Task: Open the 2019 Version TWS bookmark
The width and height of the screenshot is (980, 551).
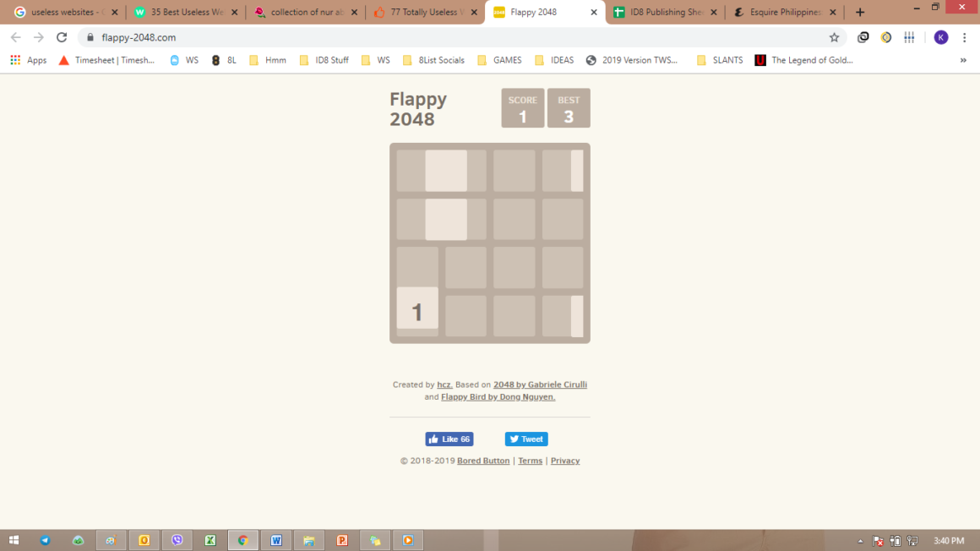Action: point(632,60)
